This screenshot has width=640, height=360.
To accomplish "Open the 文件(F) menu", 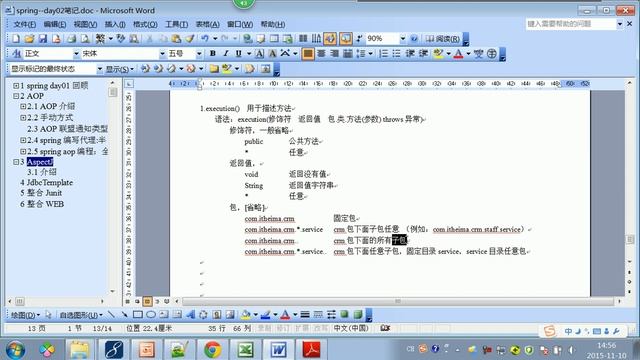I will pyautogui.click(x=24, y=24).
